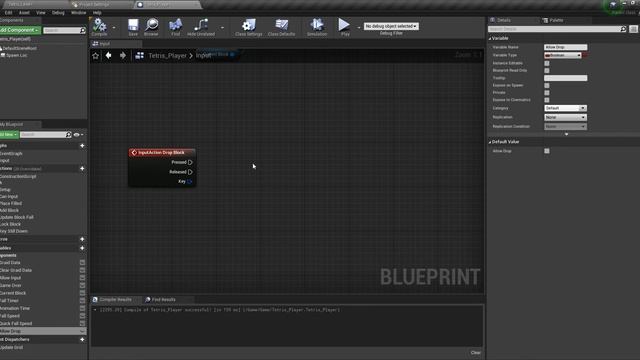Open the Debug menu

[x=58, y=13]
